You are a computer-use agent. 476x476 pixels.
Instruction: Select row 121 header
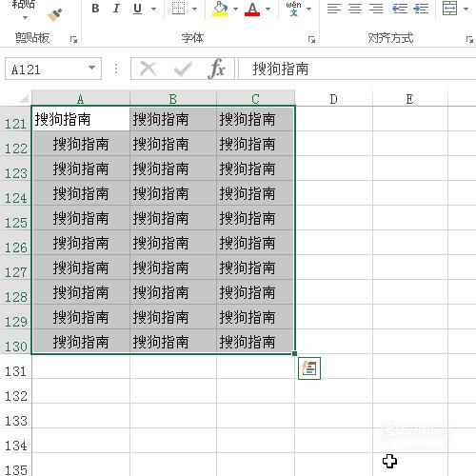[15, 119]
